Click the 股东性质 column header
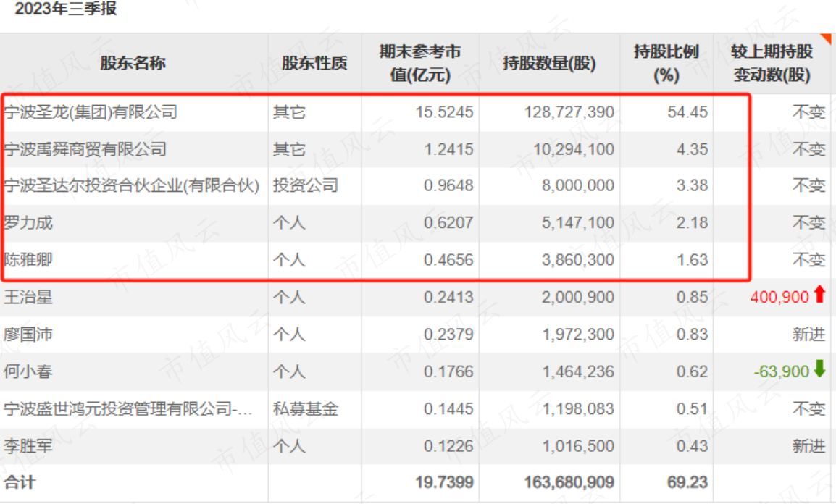Screen dimensions: 836x504 point(314,63)
